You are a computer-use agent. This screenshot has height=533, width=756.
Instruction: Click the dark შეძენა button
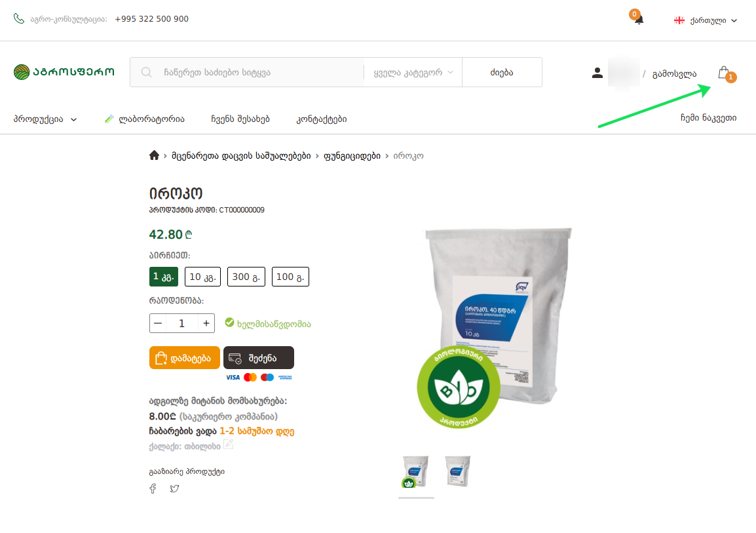pyautogui.click(x=258, y=358)
